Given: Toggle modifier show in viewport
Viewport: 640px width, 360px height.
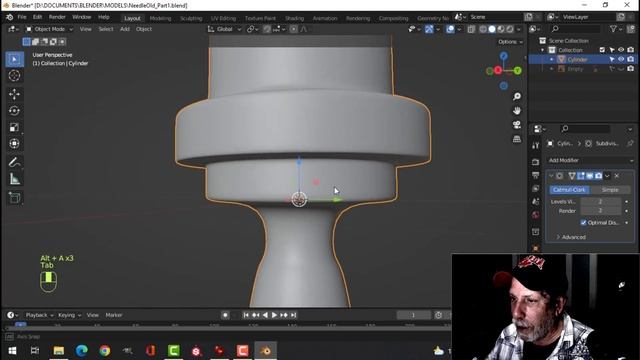Looking at the screenshot, I should pos(589,176).
